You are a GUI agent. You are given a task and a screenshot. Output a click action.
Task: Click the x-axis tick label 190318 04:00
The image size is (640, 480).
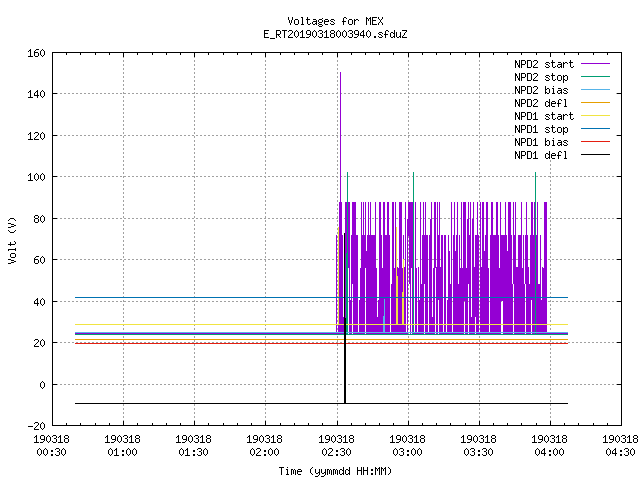point(549,446)
